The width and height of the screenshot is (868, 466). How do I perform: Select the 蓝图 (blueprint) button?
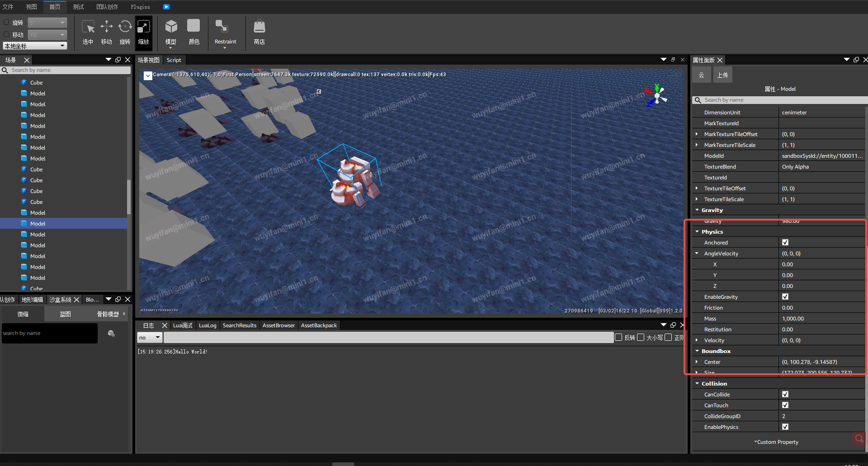[65, 314]
